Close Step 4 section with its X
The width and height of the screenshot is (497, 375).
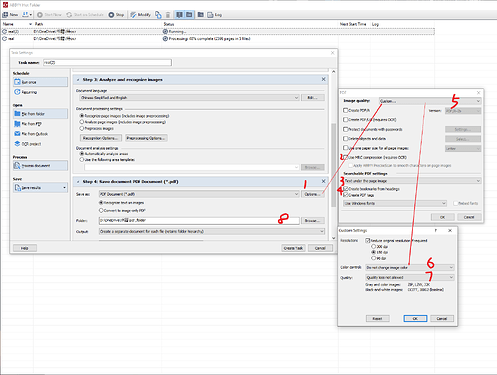(323, 181)
